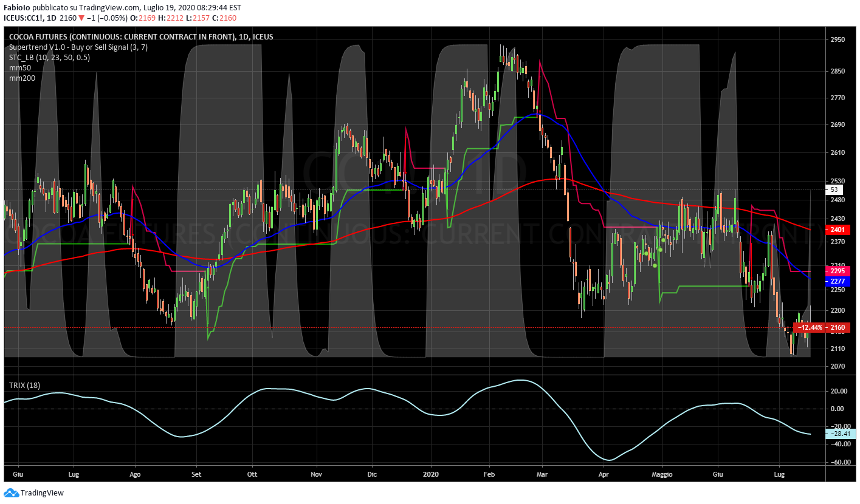Image resolution: width=860 pixels, height=504 pixels.
Task: Select the mm200 moving average label
Action: pos(22,78)
